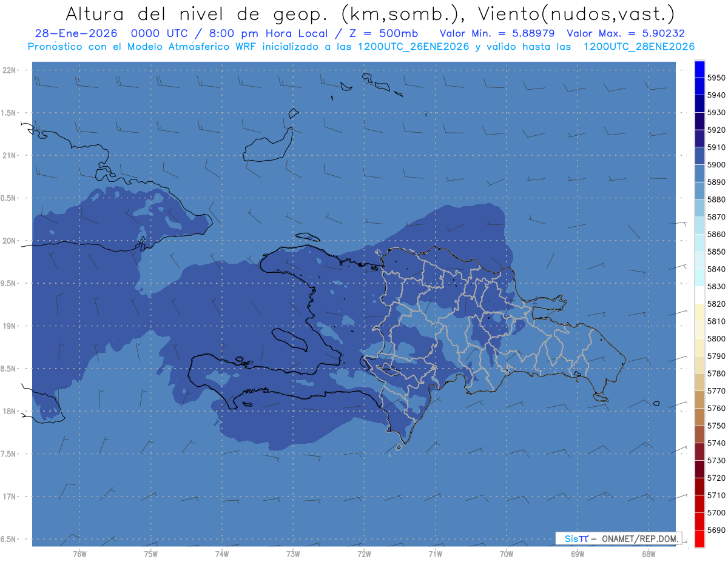
Task: Click the '5740' colorbar value
Action: pos(716,443)
